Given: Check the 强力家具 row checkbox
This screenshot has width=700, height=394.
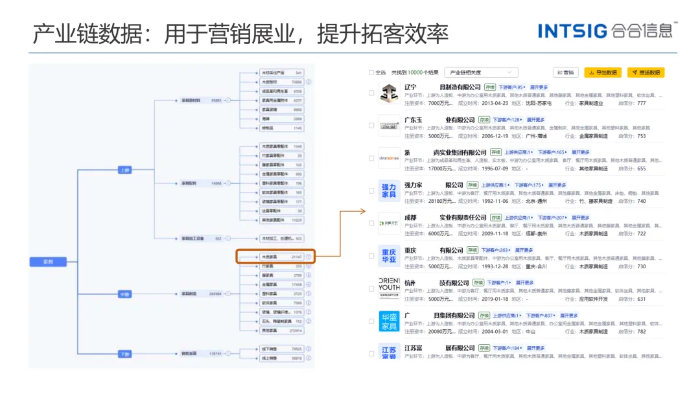Looking at the screenshot, I should point(371,191).
